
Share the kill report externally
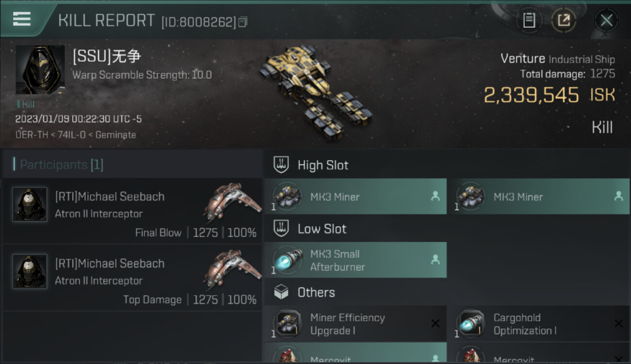tap(564, 20)
